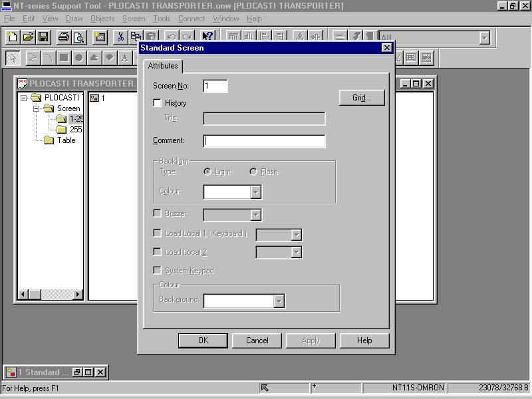Click the Open folder toolbar icon
Viewport: 532px width, 399px height.
28,37
